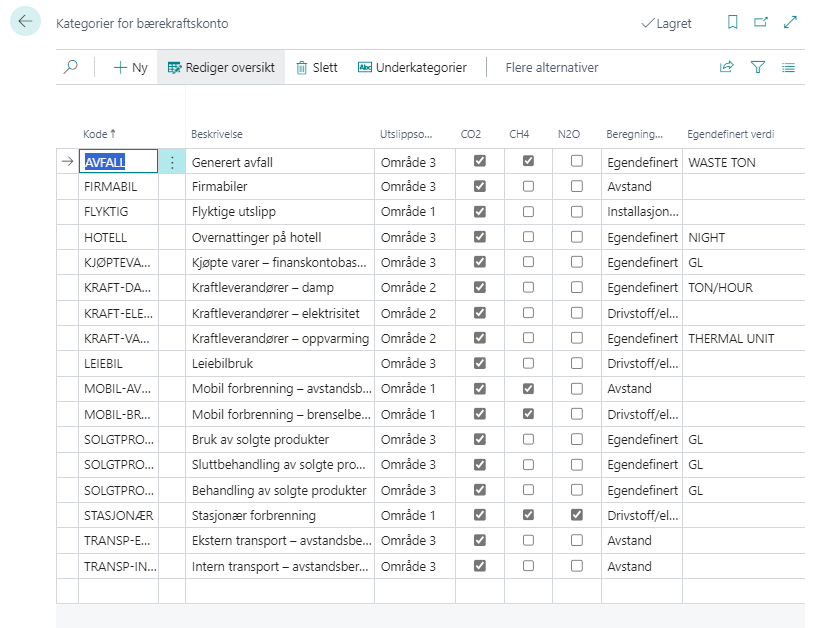Enable N2O for Firmabiler row
This screenshot has height=628, width=839.
(x=577, y=186)
